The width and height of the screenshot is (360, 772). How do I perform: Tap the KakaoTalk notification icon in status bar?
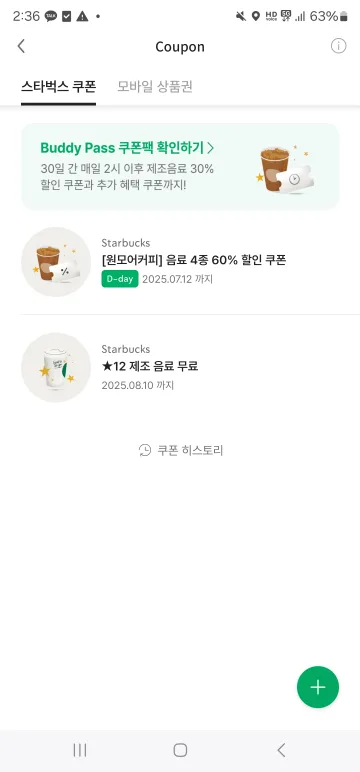pyautogui.click(x=51, y=16)
